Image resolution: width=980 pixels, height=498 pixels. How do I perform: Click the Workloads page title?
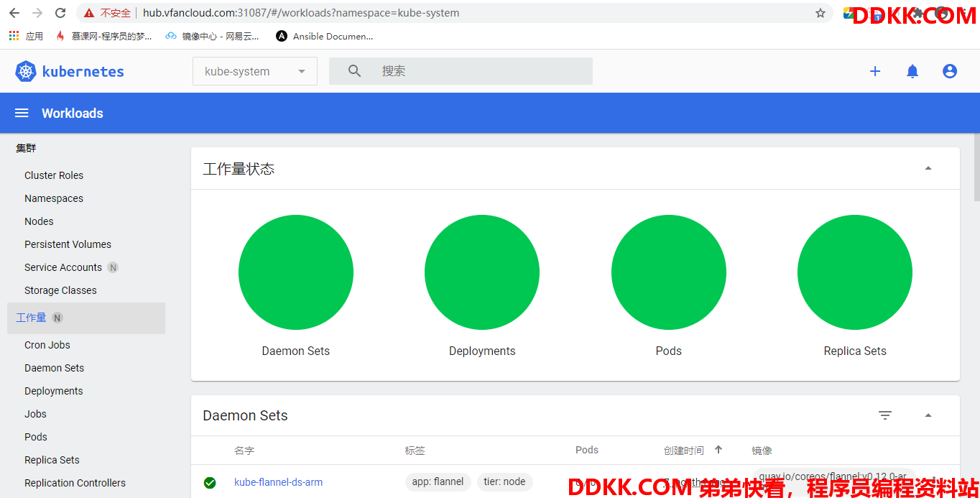73,113
